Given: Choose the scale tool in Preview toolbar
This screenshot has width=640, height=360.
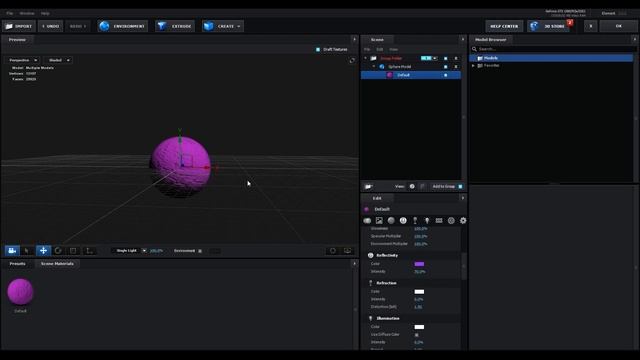Looking at the screenshot, I should pos(73,251).
